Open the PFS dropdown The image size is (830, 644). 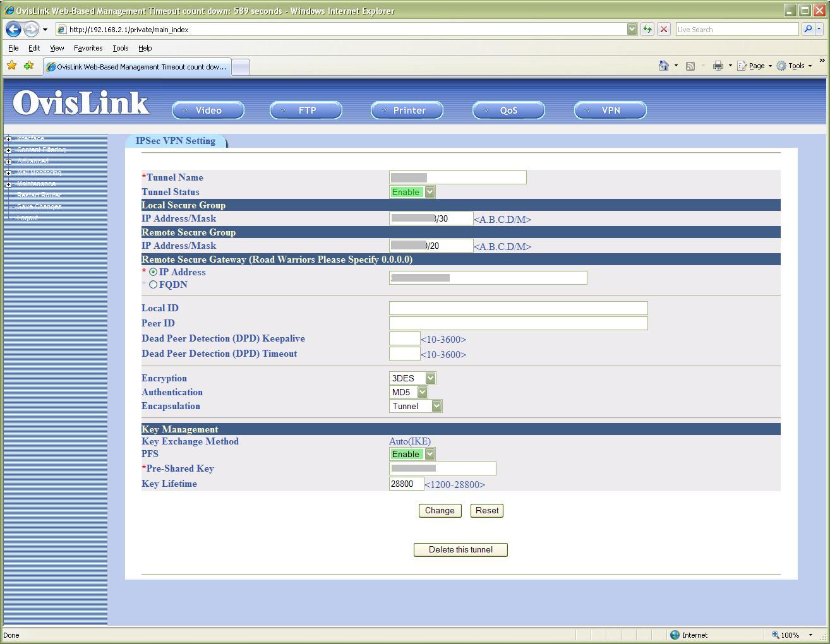click(412, 454)
